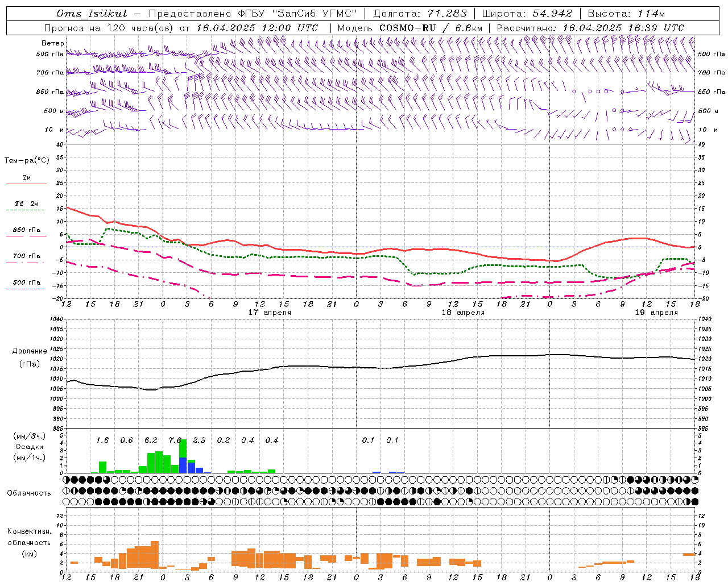
Task: Click the date label 17 апреля
Action: coord(270,313)
